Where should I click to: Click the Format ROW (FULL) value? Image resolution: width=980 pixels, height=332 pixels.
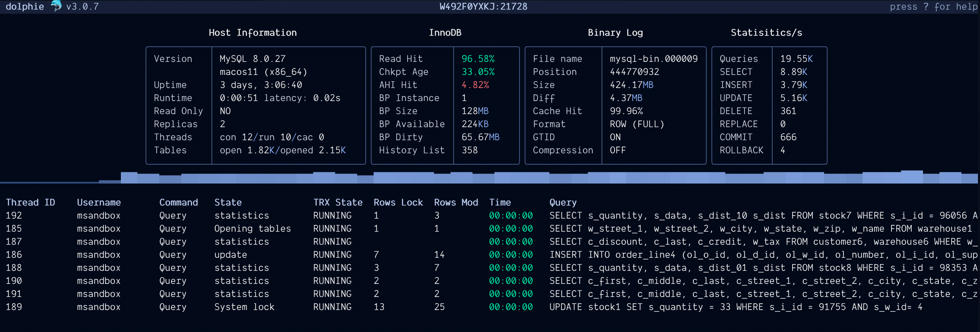tap(637, 124)
